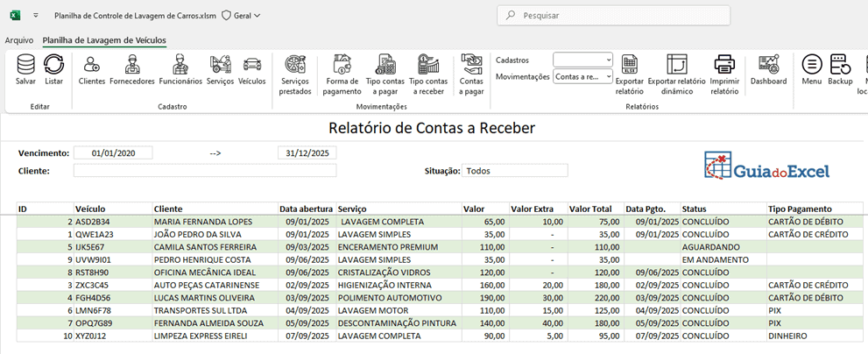Viewport: 868px width, 354px height.
Task: Open the Arquivo tab
Action: click(x=19, y=40)
